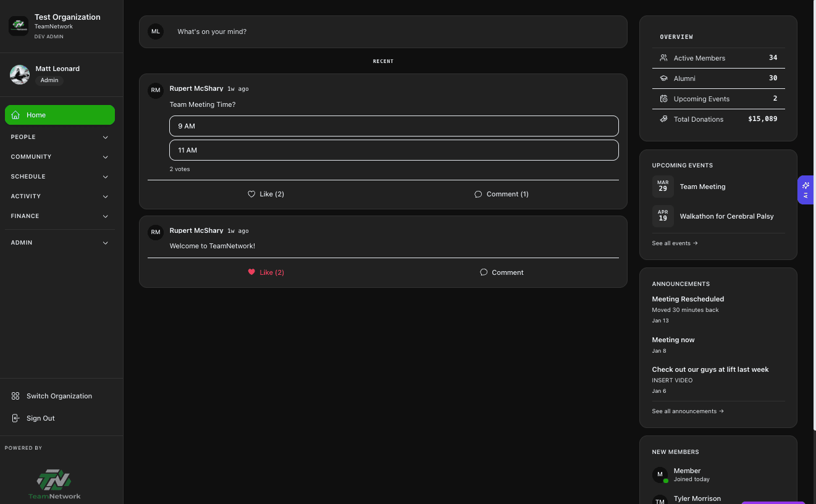Expand the SCHEDULE section

tap(60, 176)
